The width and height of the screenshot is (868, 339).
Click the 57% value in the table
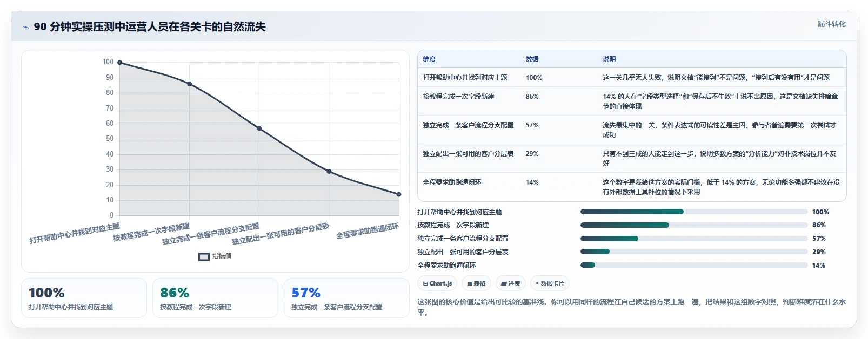532,125
